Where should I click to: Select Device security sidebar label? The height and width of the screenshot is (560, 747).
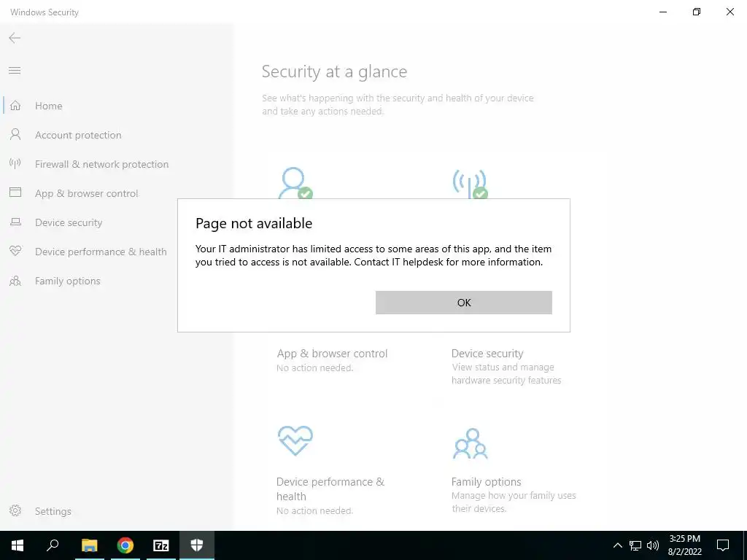tap(69, 222)
